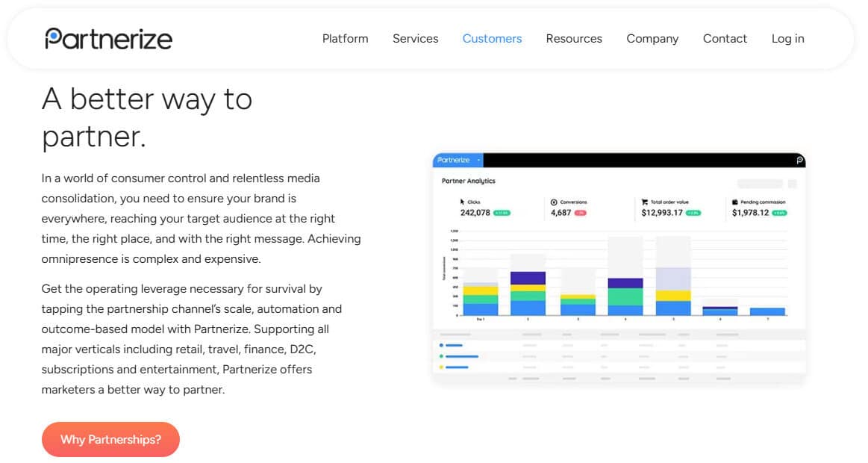The width and height of the screenshot is (868, 463).
Task: Click the red Conversions change badge
Action: click(580, 213)
